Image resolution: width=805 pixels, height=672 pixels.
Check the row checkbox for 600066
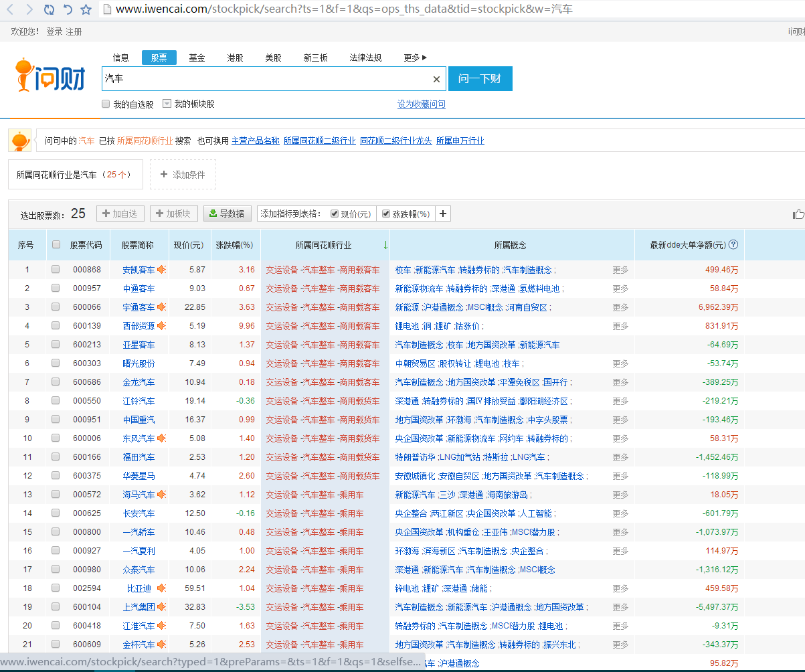pos(56,307)
